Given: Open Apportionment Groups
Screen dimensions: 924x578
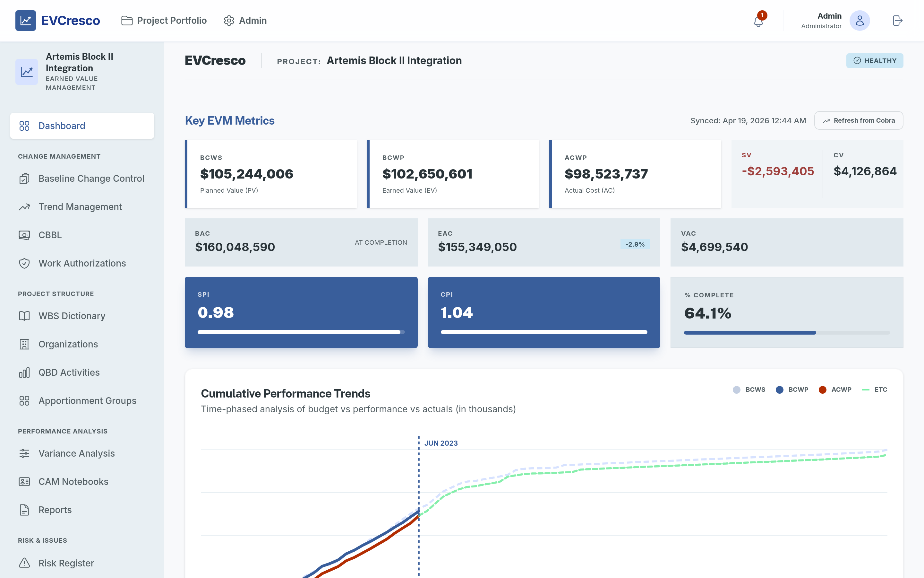Looking at the screenshot, I should [x=82, y=401].
